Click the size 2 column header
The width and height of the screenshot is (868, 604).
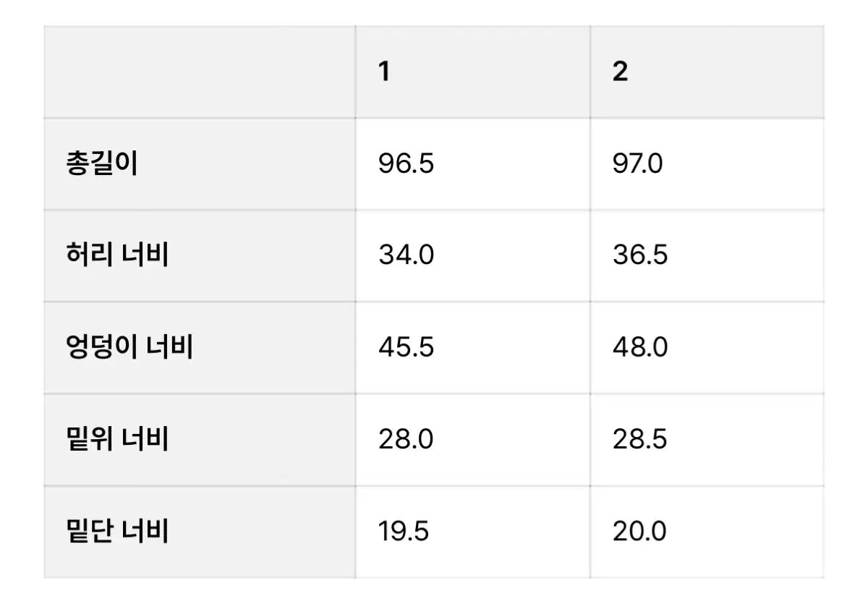620,72
